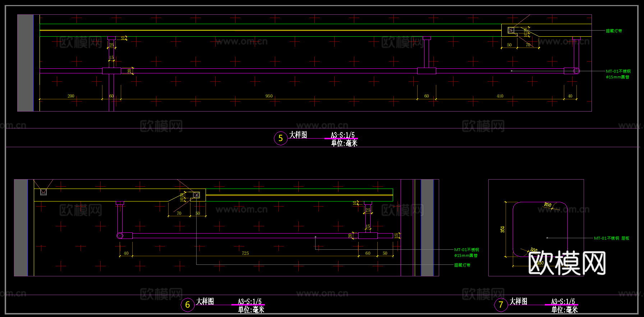Click the "暗藏灯带" label in detail 5
The height and width of the screenshot is (317, 644).
pyautogui.click(x=614, y=31)
